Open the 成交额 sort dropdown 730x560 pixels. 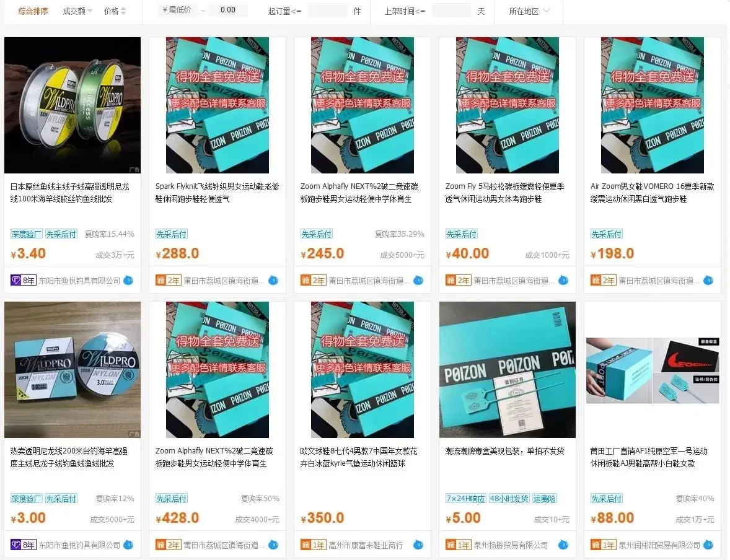[x=77, y=11]
